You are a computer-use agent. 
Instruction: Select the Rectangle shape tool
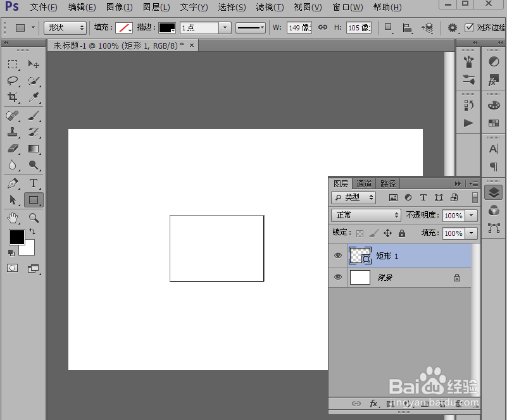pyautogui.click(x=34, y=200)
